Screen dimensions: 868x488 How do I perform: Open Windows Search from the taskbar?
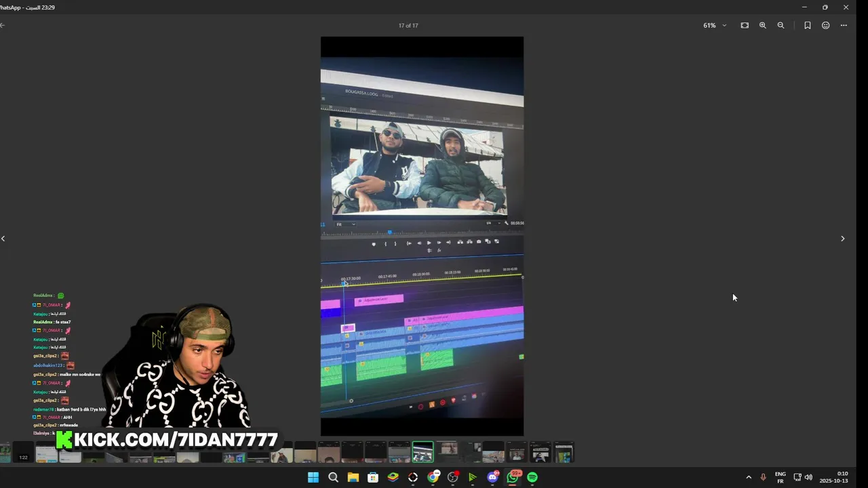tap(333, 477)
